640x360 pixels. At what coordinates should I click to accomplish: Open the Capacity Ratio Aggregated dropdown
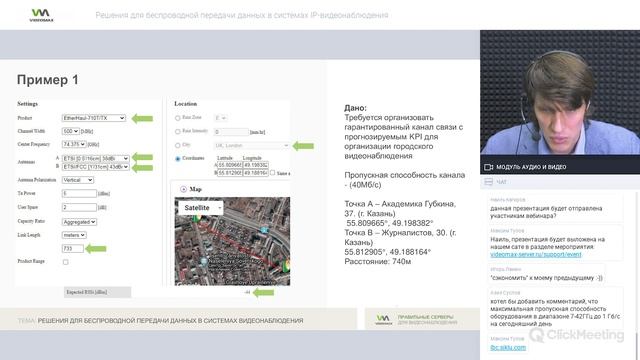[x=79, y=222]
